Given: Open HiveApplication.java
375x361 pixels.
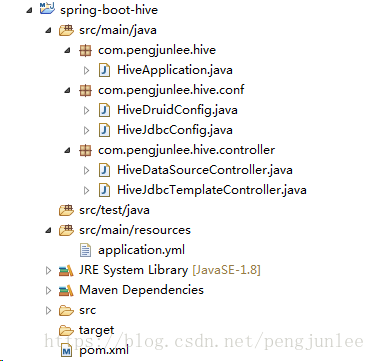Looking at the screenshot, I should click(175, 70).
